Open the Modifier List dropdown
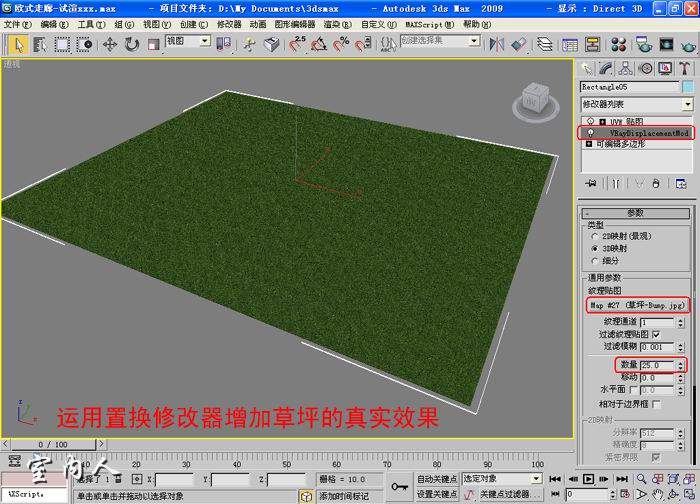This screenshot has height=504, width=700. (x=637, y=104)
